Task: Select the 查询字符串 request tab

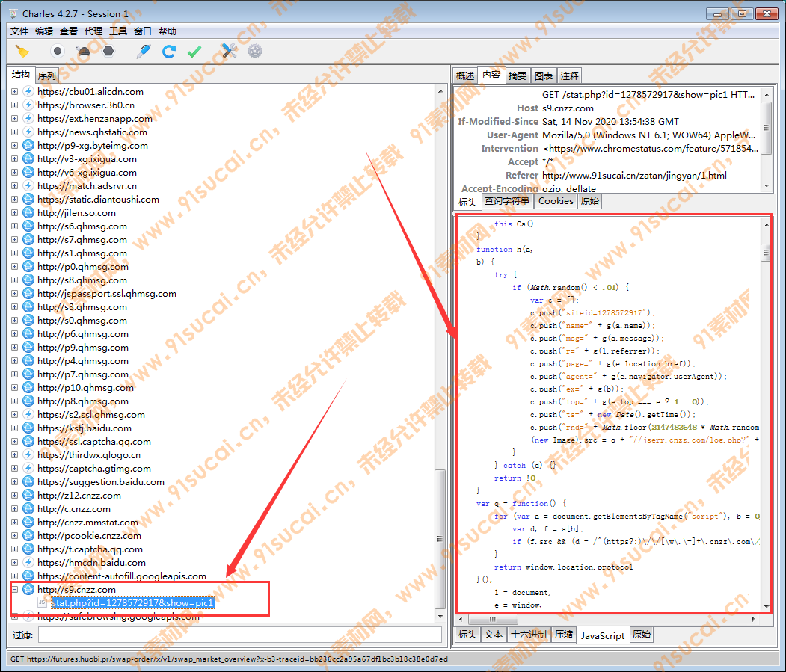Action: (507, 201)
